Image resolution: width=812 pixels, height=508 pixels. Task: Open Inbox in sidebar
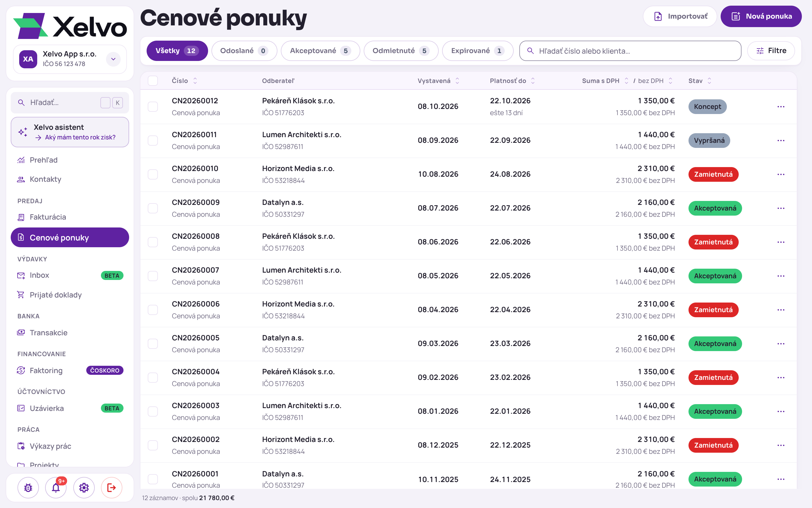[70, 275]
